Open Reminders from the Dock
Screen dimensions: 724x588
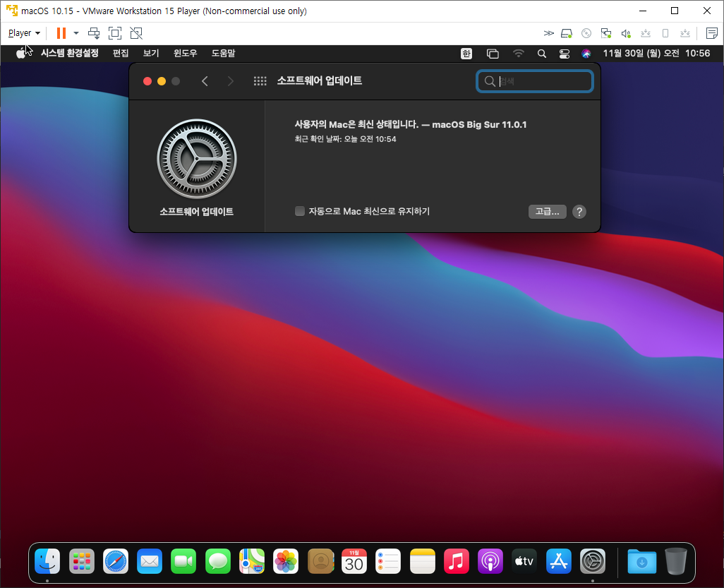pyautogui.click(x=388, y=561)
